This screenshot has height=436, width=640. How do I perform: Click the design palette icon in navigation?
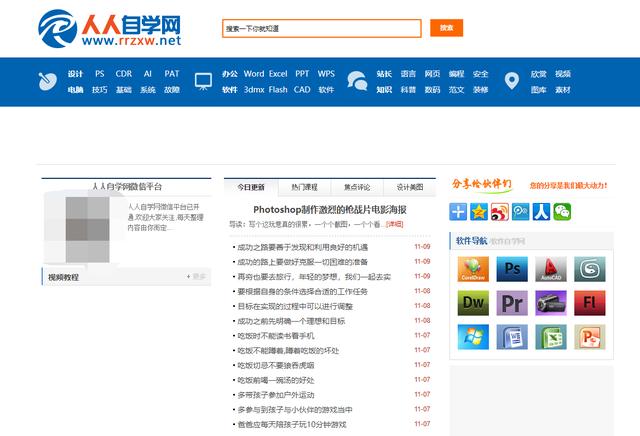47,81
